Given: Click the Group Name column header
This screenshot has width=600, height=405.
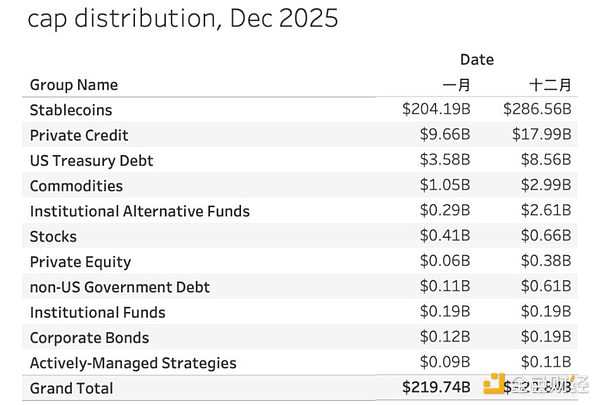Looking at the screenshot, I should (74, 85).
